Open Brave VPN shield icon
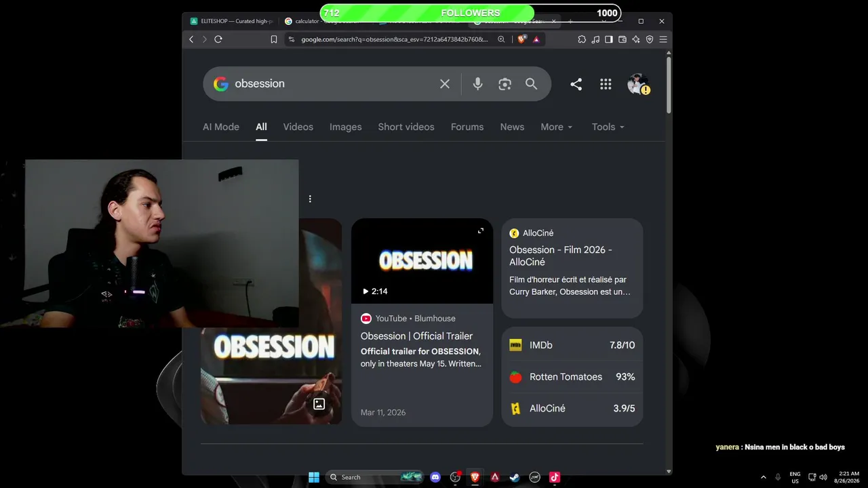 tap(650, 39)
